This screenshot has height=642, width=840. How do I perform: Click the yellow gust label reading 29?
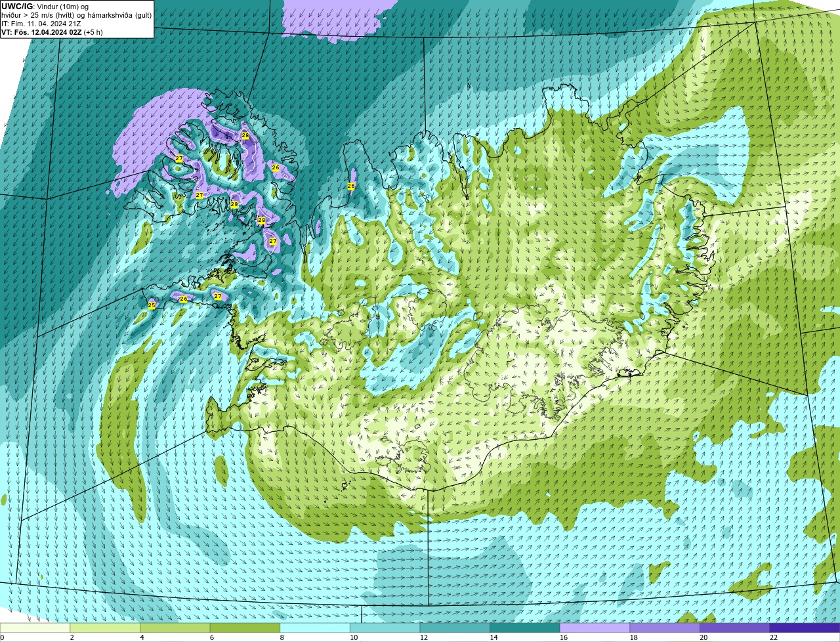coord(234,205)
